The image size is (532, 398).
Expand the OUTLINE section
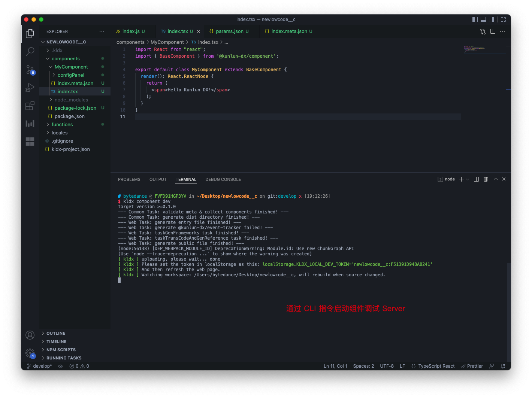(x=56, y=333)
